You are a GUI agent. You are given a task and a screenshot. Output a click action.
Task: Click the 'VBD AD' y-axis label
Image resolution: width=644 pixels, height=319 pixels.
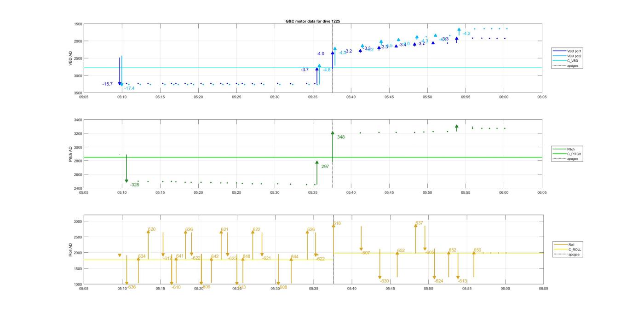(70, 58)
